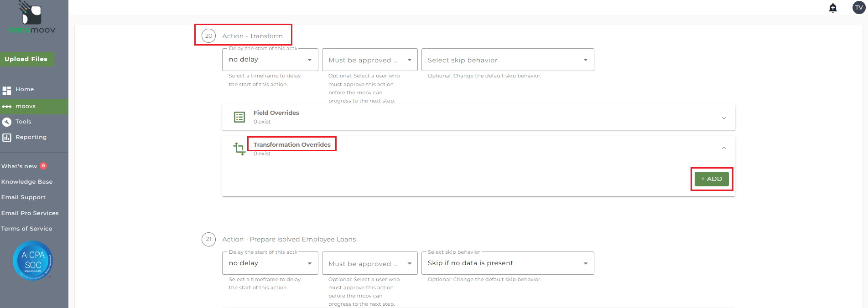Image resolution: width=868 pixels, height=308 pixels.
Task: Open the TV user avatar menu
Action: pos(859,8)
